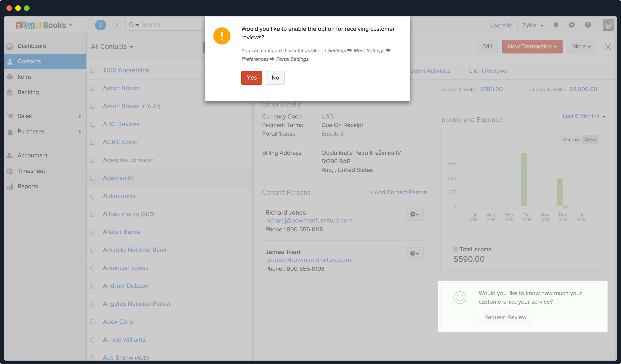Open Reports in the sidebar
Screen dimensions: 621x364
[x=28, y=186]
